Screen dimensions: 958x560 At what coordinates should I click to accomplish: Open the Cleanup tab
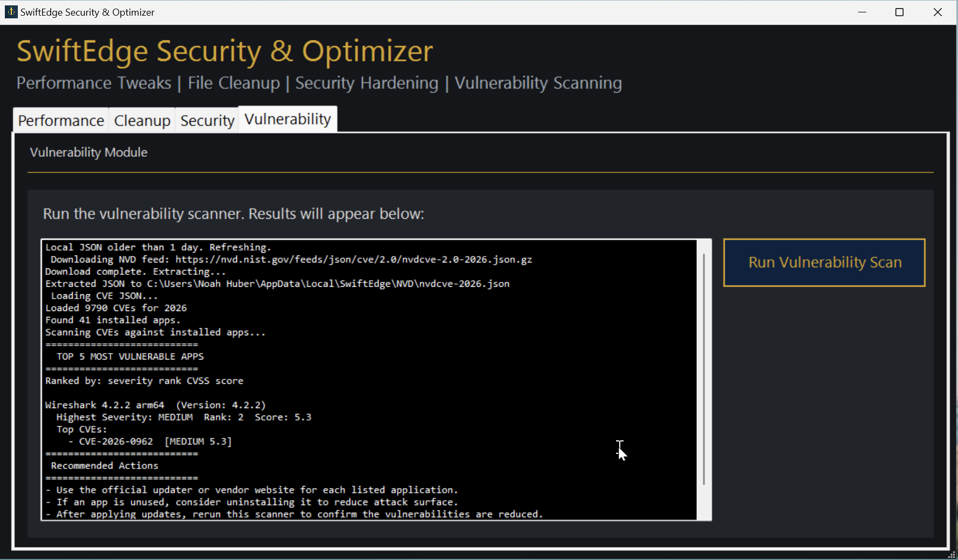click(x=142, y=120)
